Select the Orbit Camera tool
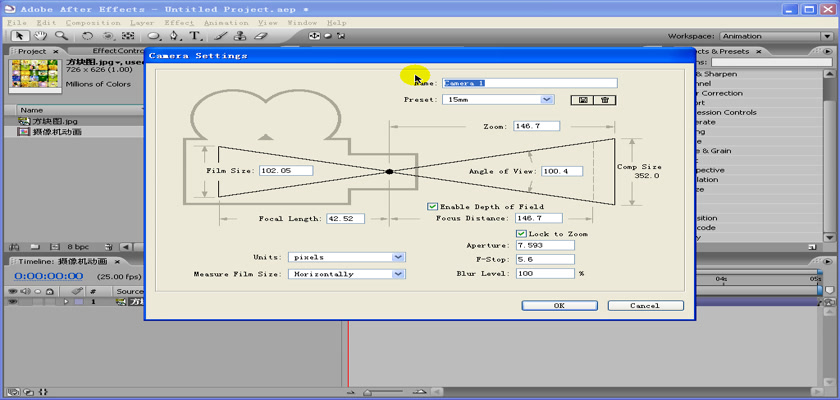The image size is (840, 400). click(108, 36)
